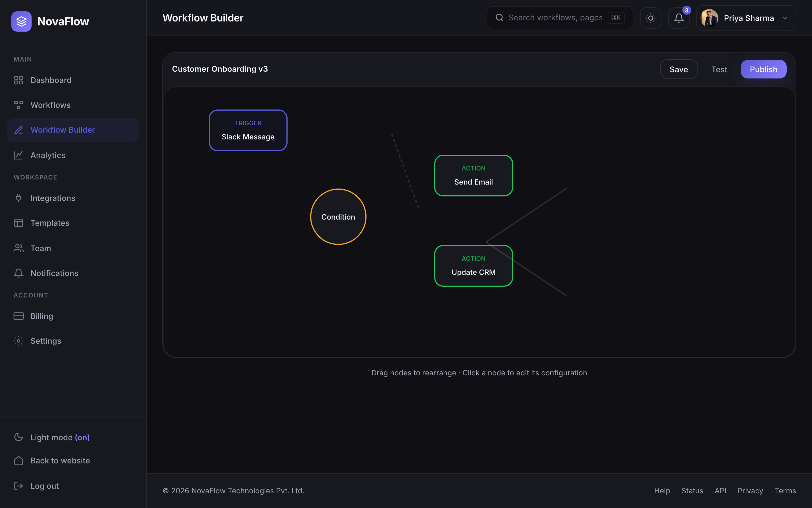This screenshot has width=812, height=508.
Task: Open Integrations page
Action: [x=73, y=198]
